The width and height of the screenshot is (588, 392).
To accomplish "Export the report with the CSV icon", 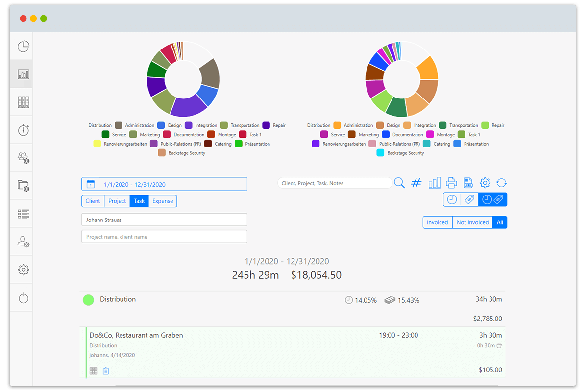I will point(468,183).
